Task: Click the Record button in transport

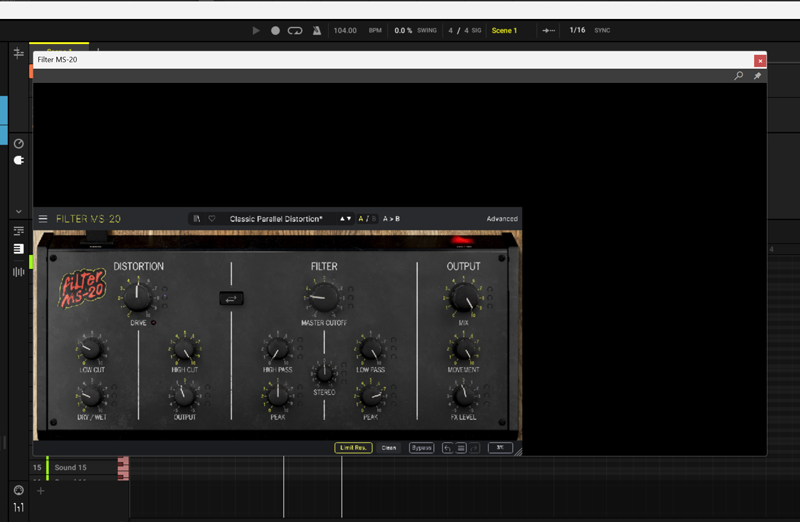Action: (275, 31)
